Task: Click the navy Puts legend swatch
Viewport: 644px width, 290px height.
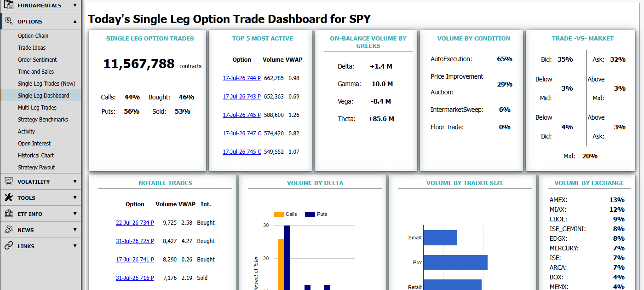Action: [310, 214]
